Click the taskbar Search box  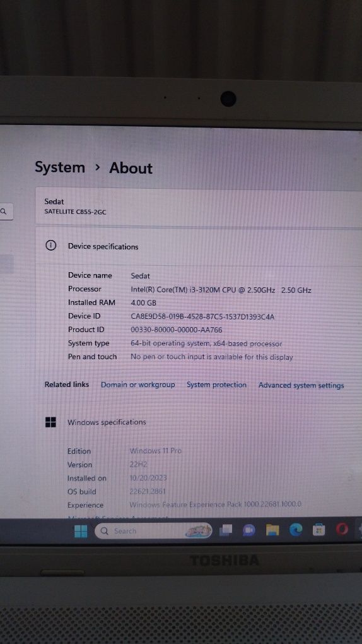(x=153, y=530)
